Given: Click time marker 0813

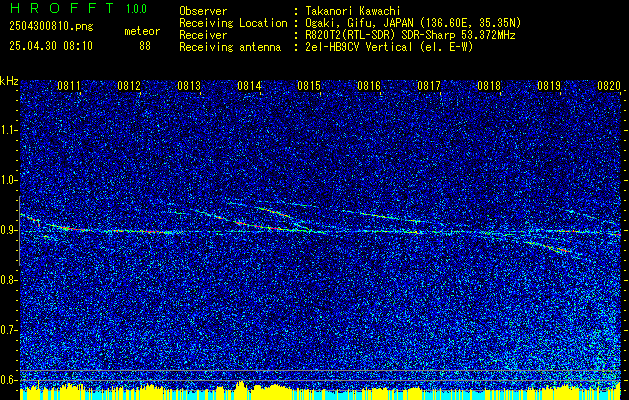Looking at the screenshot, I should point(189,85).
